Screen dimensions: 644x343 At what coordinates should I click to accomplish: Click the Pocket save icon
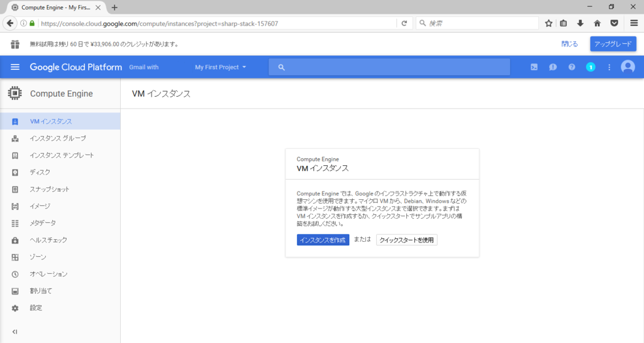(614, 23)
